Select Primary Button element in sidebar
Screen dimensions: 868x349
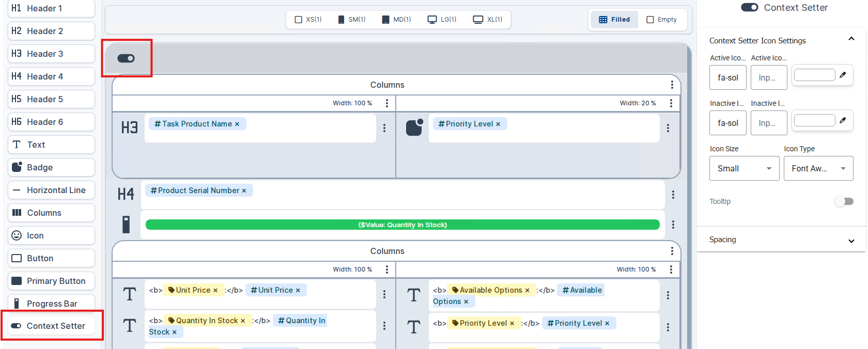click(x=51, y=281)
